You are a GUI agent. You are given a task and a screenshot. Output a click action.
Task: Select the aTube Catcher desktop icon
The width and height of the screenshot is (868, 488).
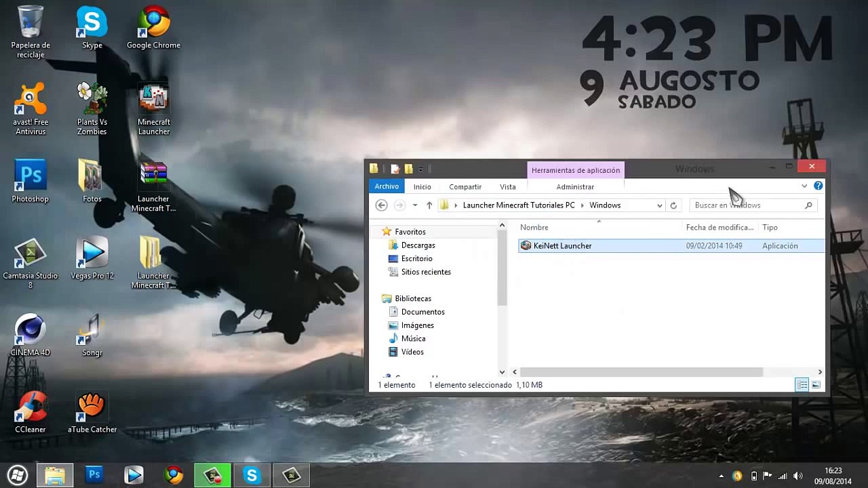[x=92, y=411]
